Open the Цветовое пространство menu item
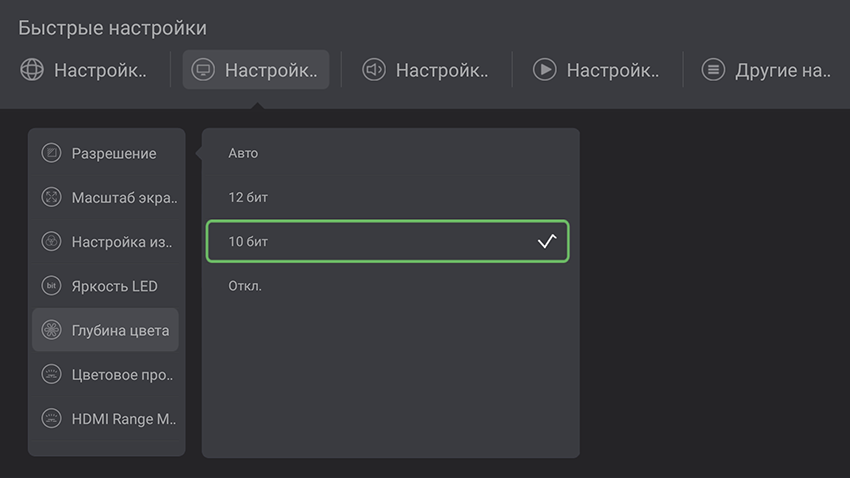Viewport: 850px width, 478px height. (123, 375)
